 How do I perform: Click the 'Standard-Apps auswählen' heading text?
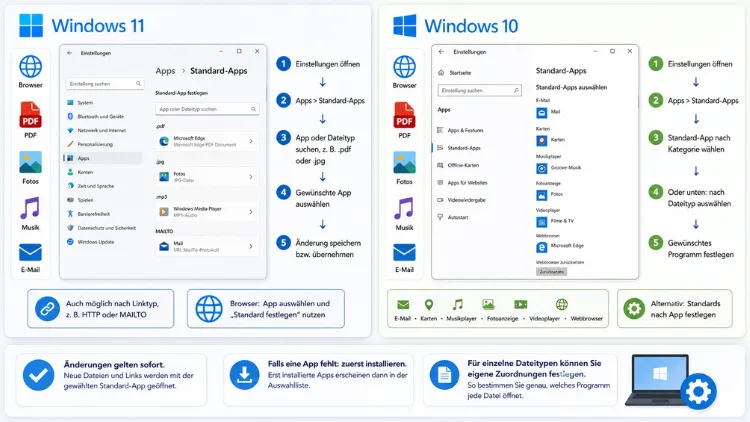572,87
